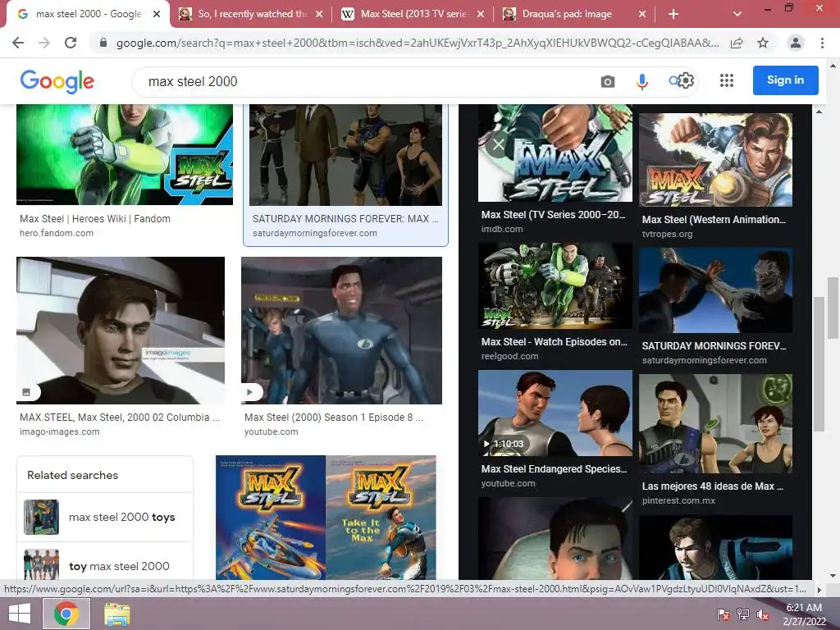Bookmark this page with the star icon
Screen dimensions: 840x630
coord(763,43)
